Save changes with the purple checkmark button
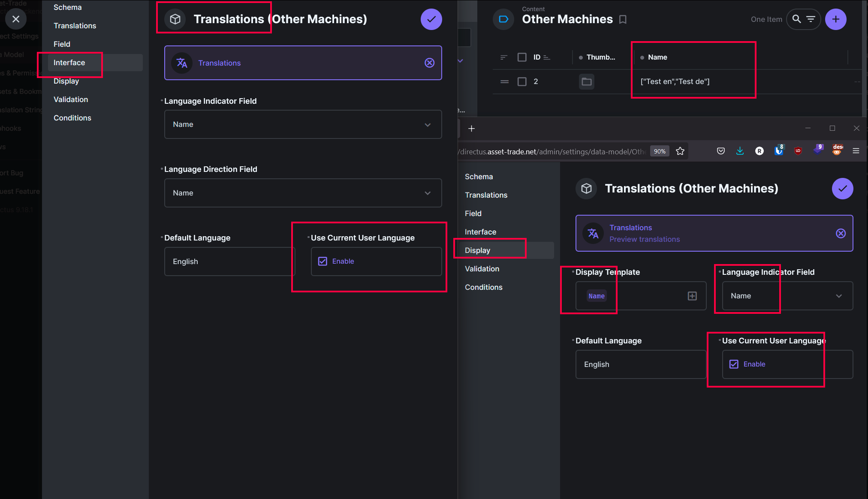Viewport: 868px width, 499px height. click(431, 19)
